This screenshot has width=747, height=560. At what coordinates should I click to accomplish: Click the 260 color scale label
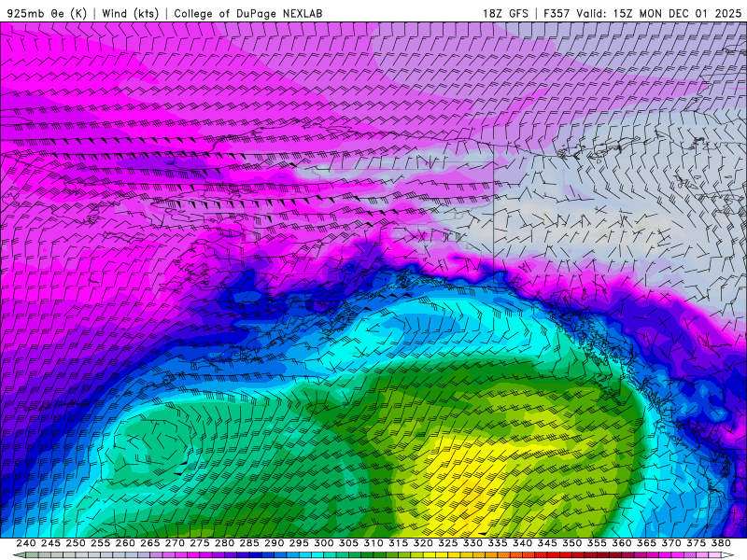125,543
